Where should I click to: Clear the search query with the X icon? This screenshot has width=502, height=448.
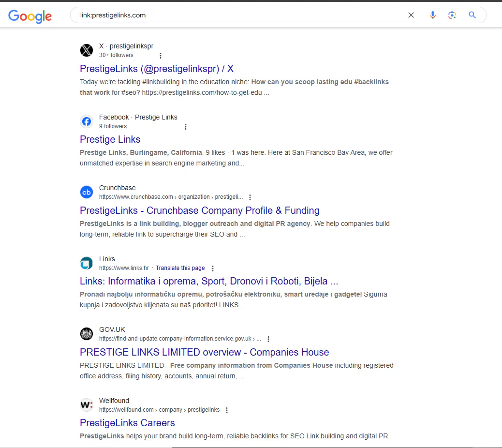coord(411,15)
